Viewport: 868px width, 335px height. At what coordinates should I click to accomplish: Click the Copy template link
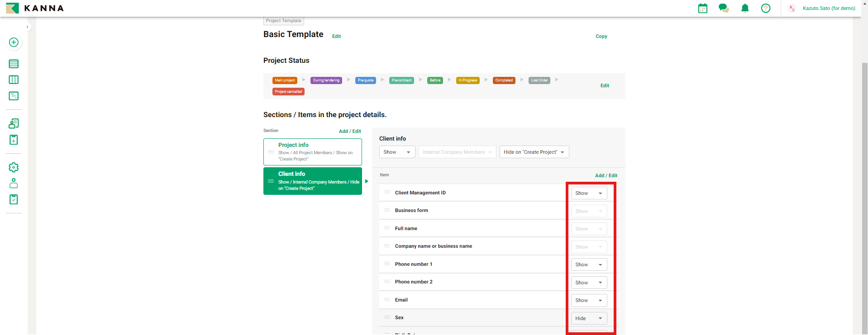[601, 36]
